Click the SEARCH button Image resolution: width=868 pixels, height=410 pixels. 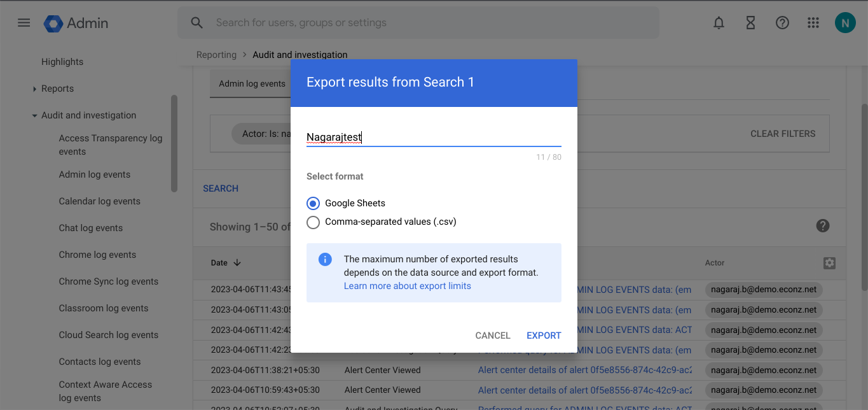221,188
